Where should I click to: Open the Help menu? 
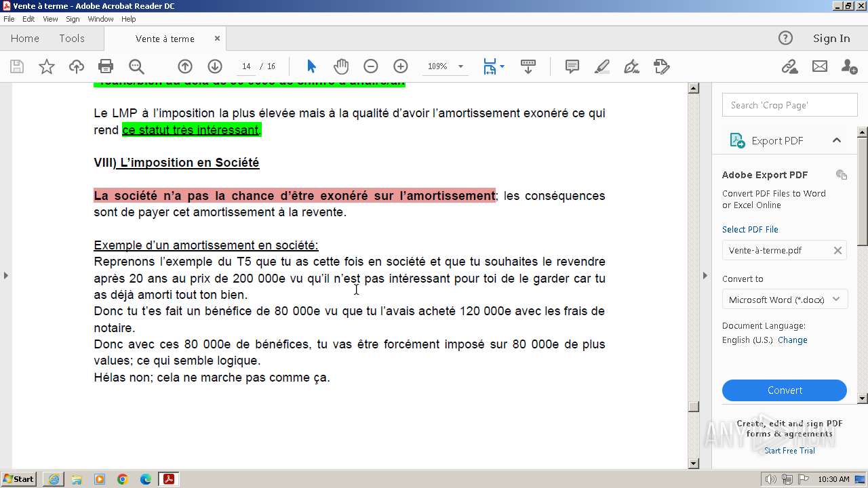pyautogui.click(x=128, y=19)
